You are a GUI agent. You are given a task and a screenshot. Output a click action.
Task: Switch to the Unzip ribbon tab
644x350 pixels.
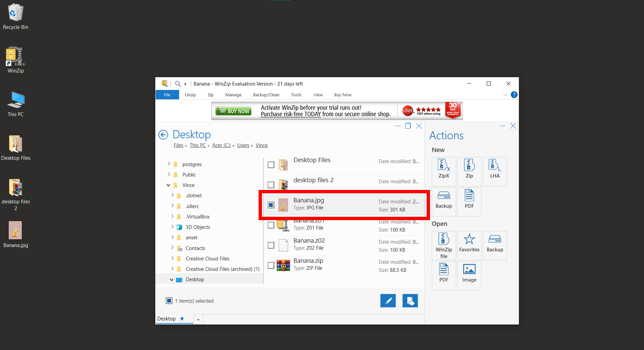click(x=190, y=95)
